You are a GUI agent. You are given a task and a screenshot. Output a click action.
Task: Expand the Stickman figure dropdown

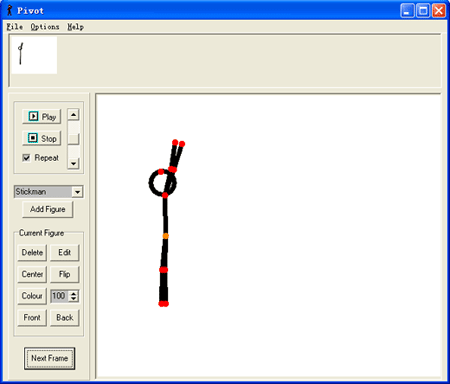[77, 192]
